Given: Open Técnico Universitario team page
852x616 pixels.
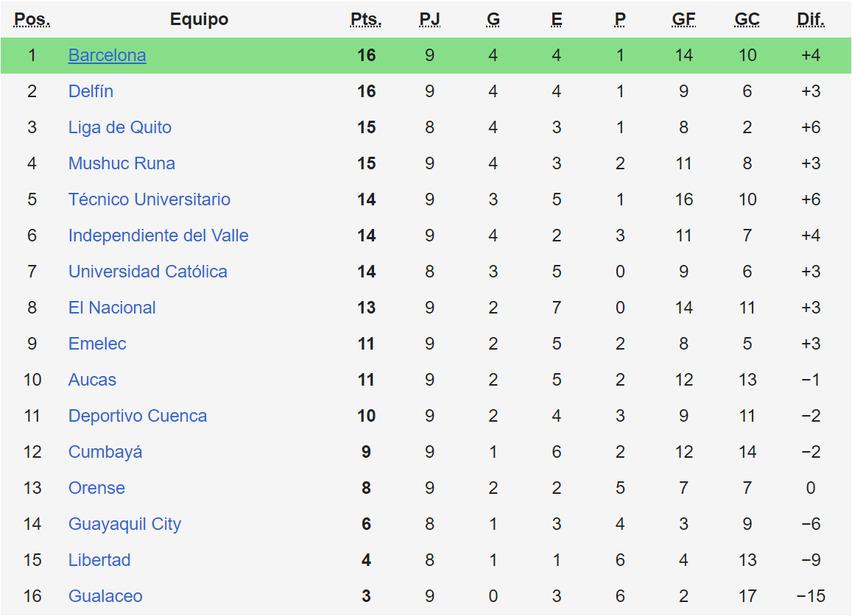Looking at the screenshot, I should coord(149,199).
